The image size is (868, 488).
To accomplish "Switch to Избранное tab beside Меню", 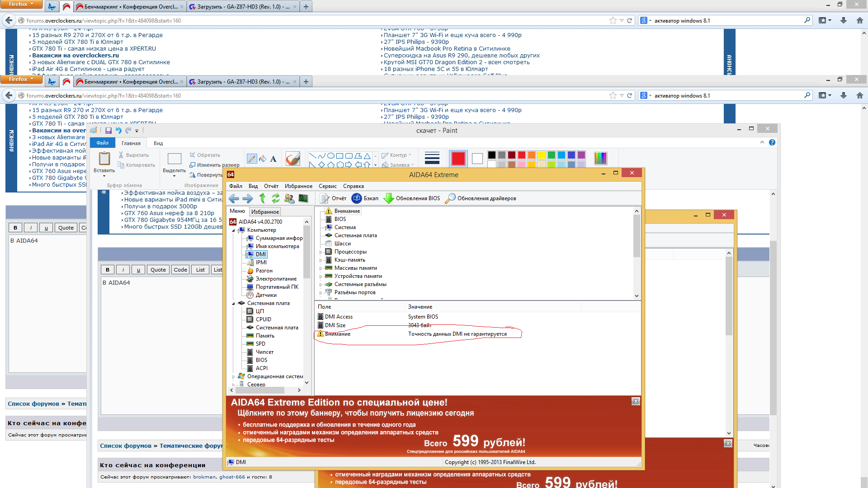I will tap(265, 212).
